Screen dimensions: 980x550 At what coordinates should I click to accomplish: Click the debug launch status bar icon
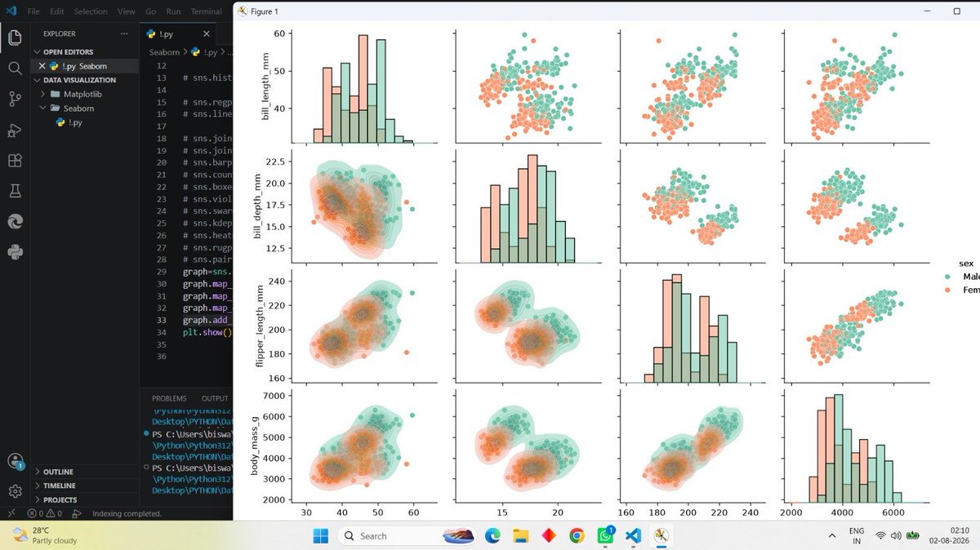[77, 513]
